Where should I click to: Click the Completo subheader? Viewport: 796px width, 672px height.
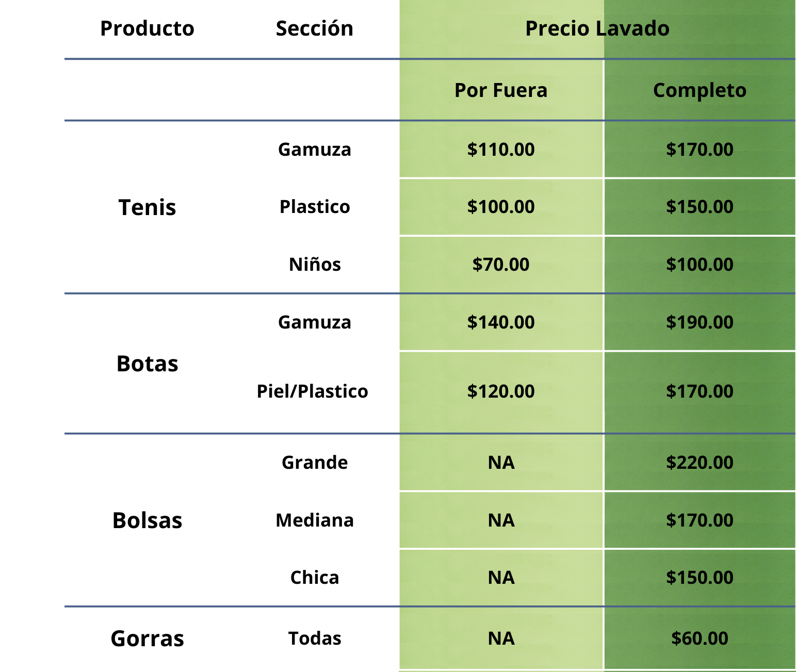click(x=699, y=90)
